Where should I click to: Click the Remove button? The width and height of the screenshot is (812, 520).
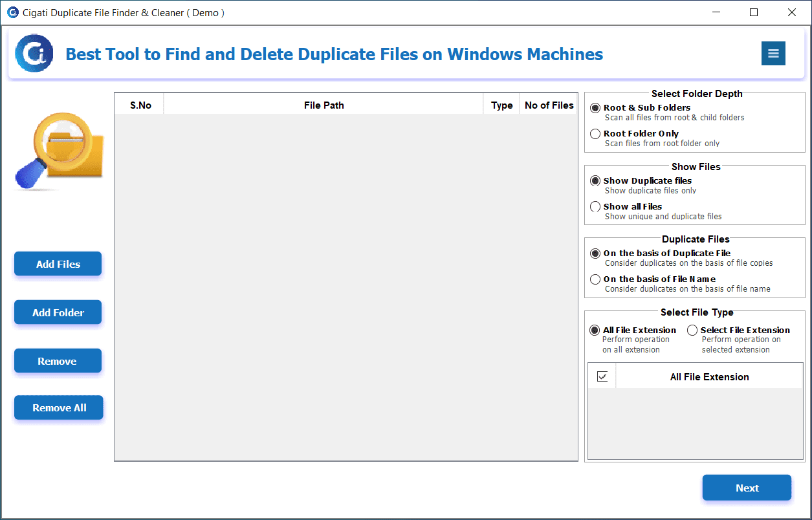pyautogui.click(x=58, y=361)
